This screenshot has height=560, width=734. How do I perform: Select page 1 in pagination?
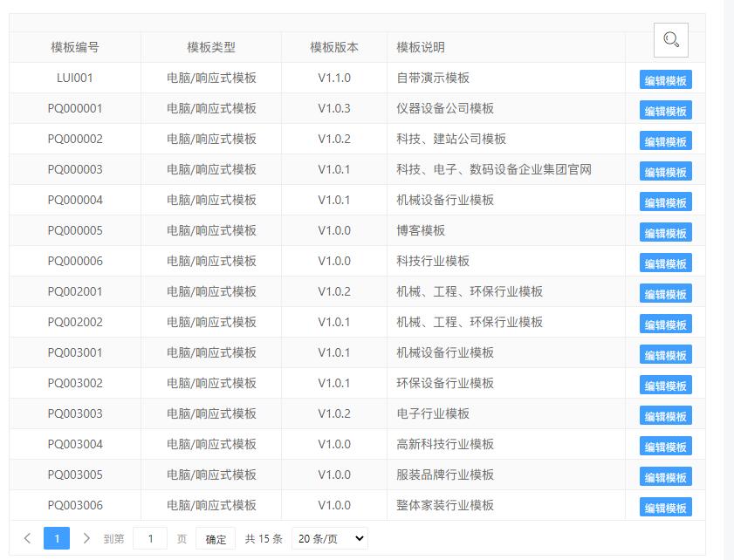[57, 538]
